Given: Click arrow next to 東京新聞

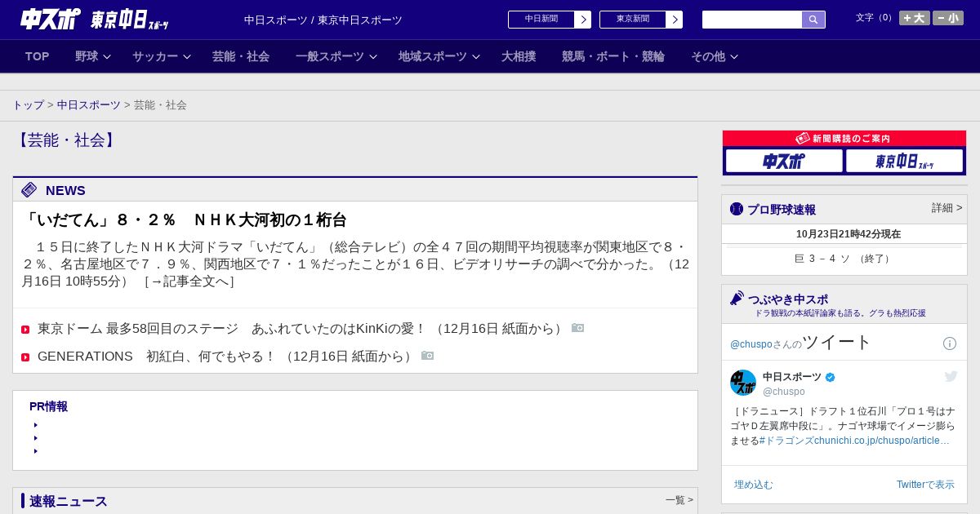Looking at the screenshot, I should (675, 20).
